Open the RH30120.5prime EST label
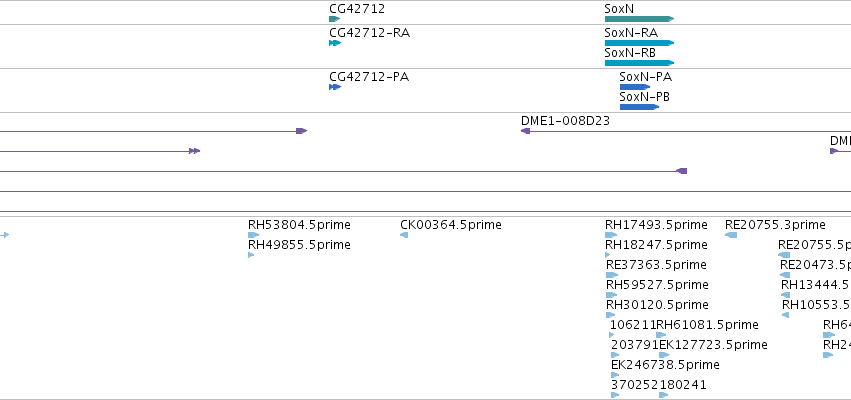Viewport: 851px width, 400px height. tap(657, 304)
